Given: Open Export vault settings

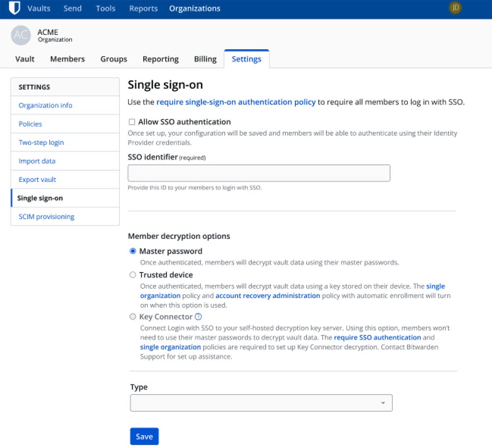Looking at the screenshot, I should coord(36,179).
